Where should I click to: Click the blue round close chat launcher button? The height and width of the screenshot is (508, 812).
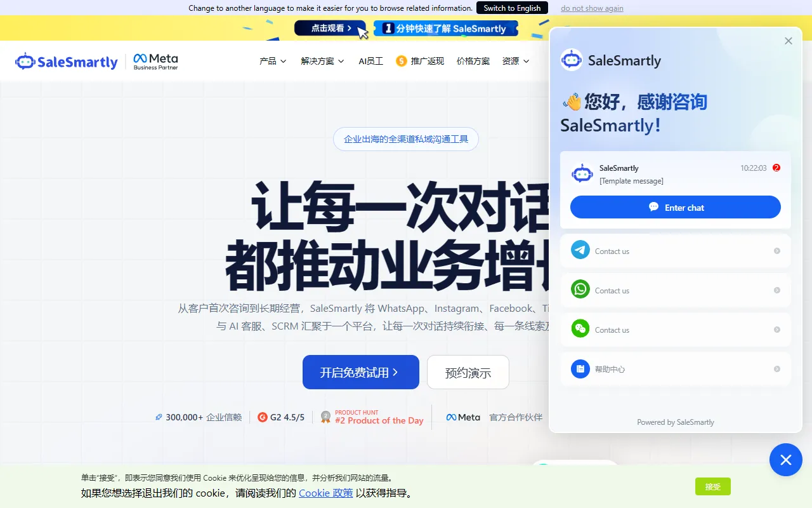[786, 460]
